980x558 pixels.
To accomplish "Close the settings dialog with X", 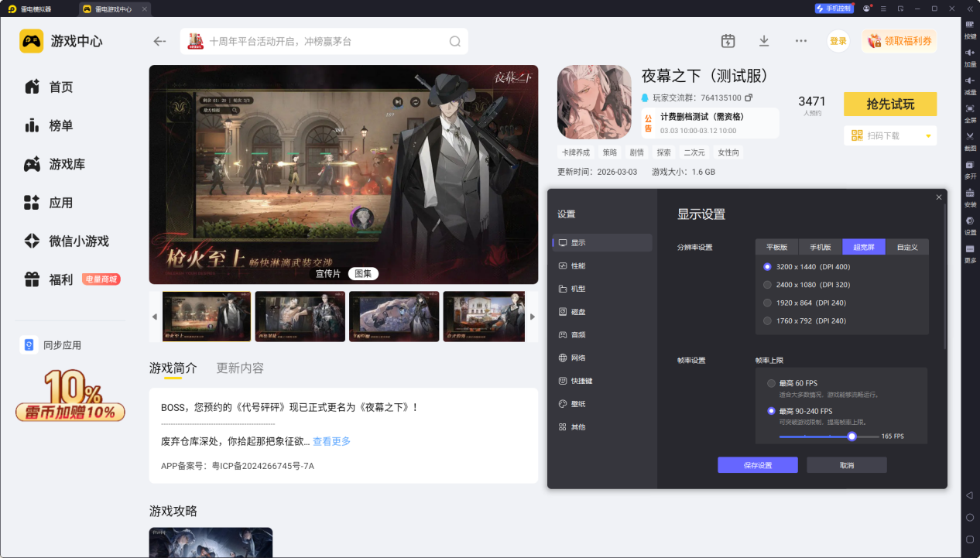I will (x=939, y=197).
